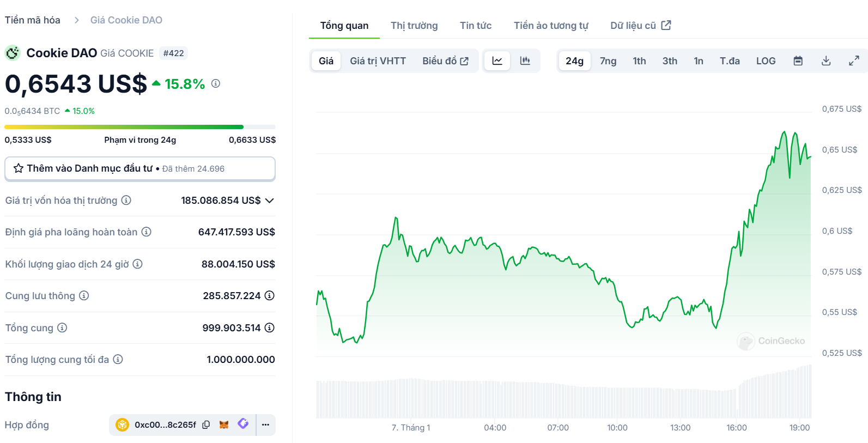The image size is (868, 443).
Task: Click the 88.004.150 US$ volume value
Action: point(238,264)
